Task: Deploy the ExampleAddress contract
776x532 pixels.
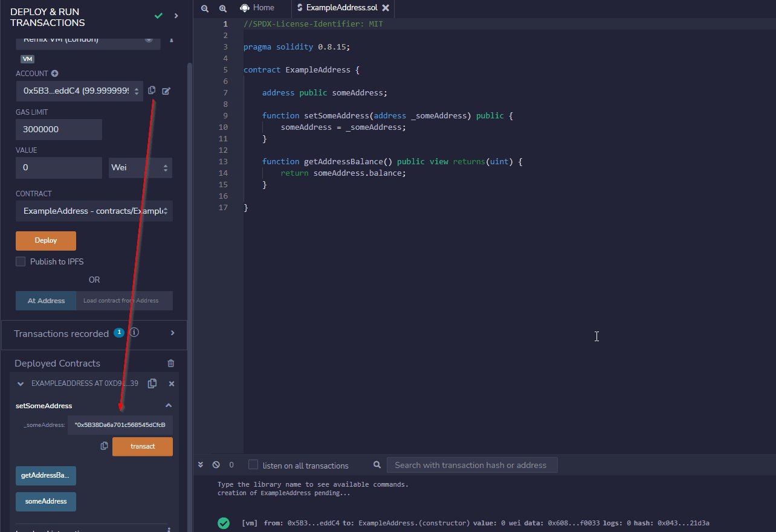Action: [x=46, y=240]
